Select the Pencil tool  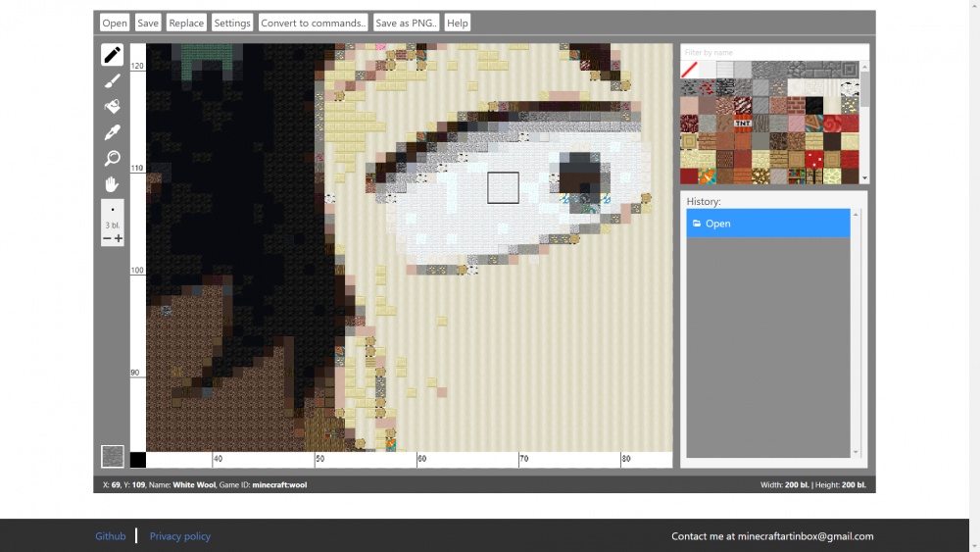coord(113,55)
